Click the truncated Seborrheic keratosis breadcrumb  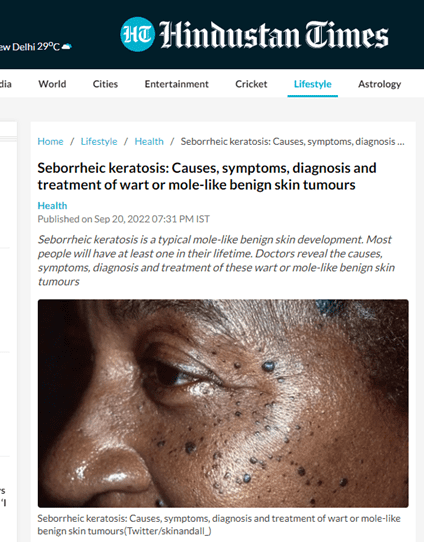tap(292, 141)
